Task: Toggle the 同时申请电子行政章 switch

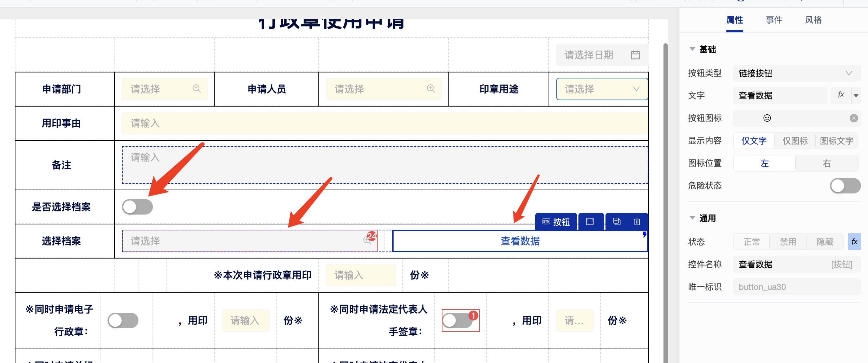Action: 123,320
